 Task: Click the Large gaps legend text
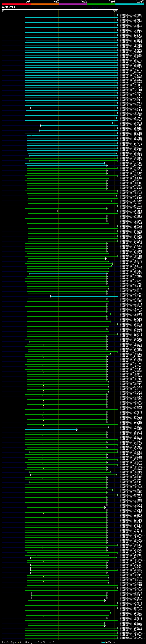(x=28, y=642)
